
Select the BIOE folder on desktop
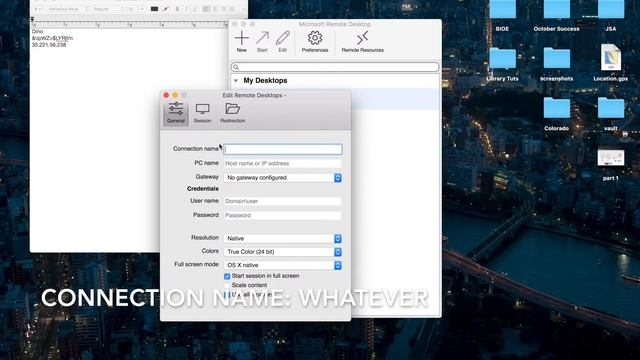tap(502, 10)
